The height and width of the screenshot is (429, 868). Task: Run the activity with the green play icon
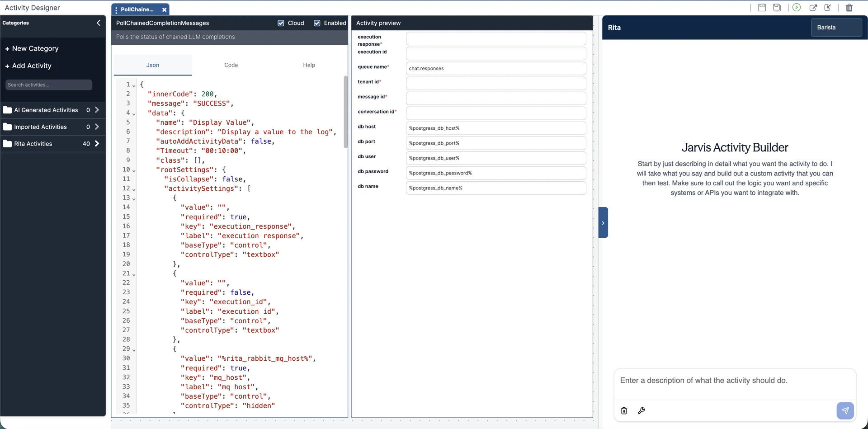point(797,7)
